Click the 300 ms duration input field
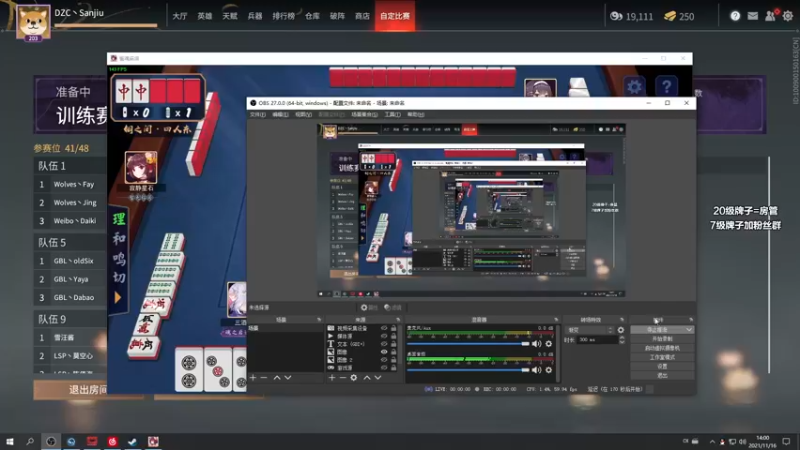Screen dimensions: 800x450 pos(597,340)
